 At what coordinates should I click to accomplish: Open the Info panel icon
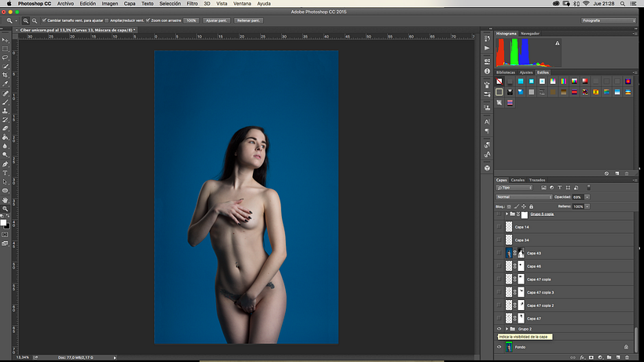pos(487,71)
